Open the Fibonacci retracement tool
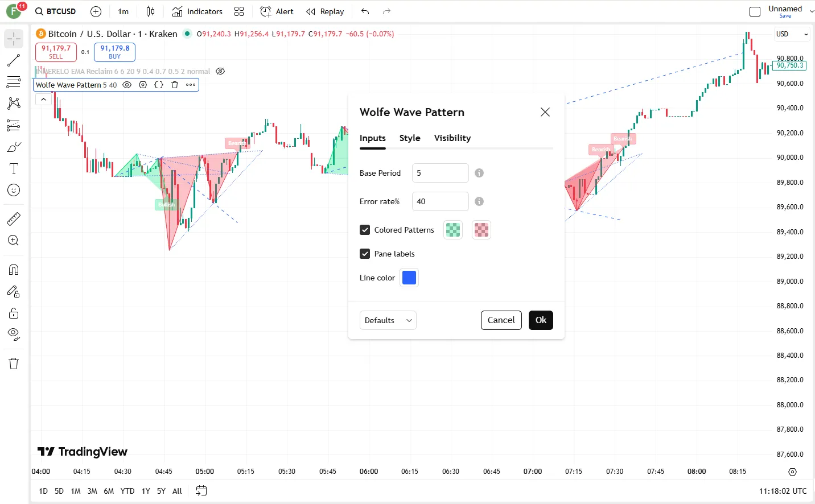815x504 pixels. coord(14,82)
